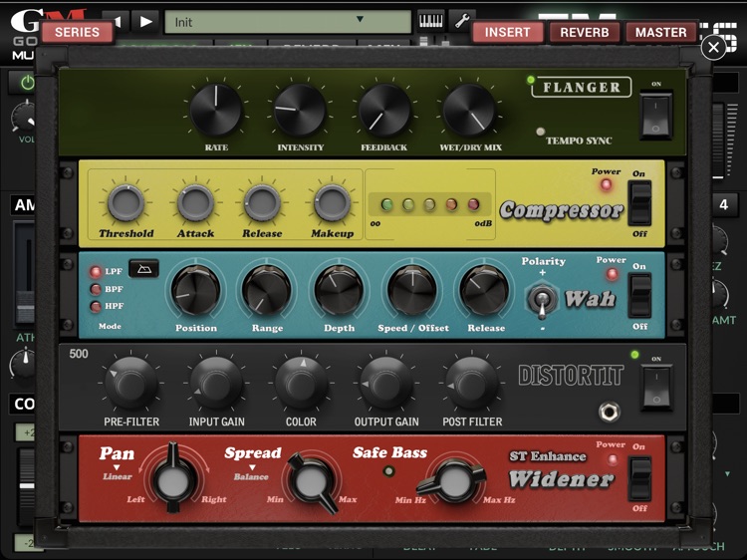This screenshot has height=560, width=747.
Task: Click the Distortit 500 label
Action: click(x=79, y=354)
